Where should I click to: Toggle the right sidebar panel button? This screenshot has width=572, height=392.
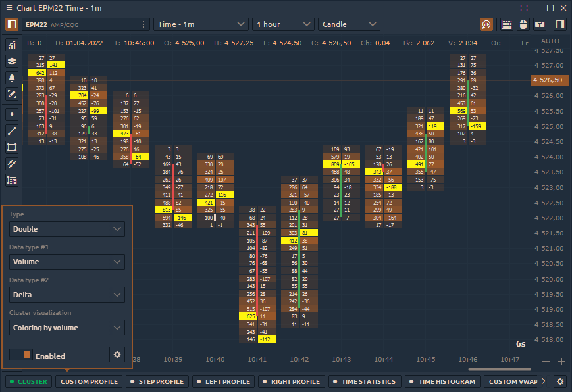coord(559,24)
